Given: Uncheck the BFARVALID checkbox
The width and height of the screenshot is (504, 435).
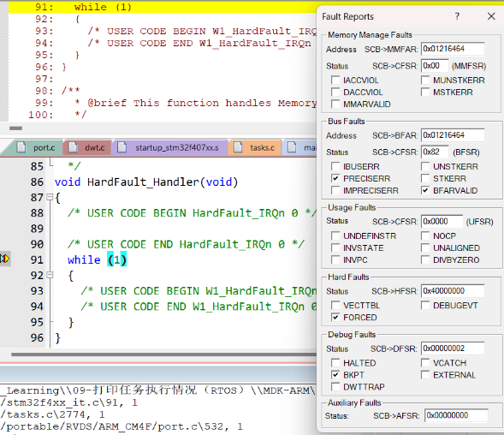Looking at the screenshot, I should click(425, 190).
